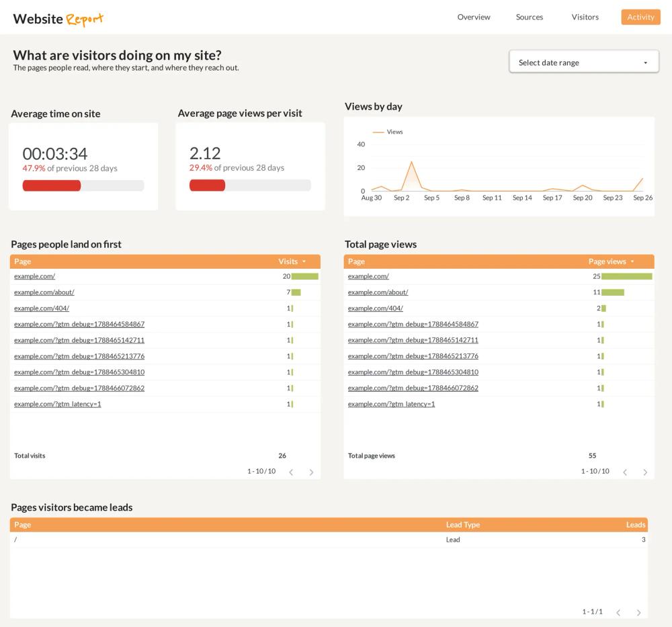Previous page arrow in leads table
The height and width of the screenshot is (627, 672).
pyautogui.click(x=618, y=612)
